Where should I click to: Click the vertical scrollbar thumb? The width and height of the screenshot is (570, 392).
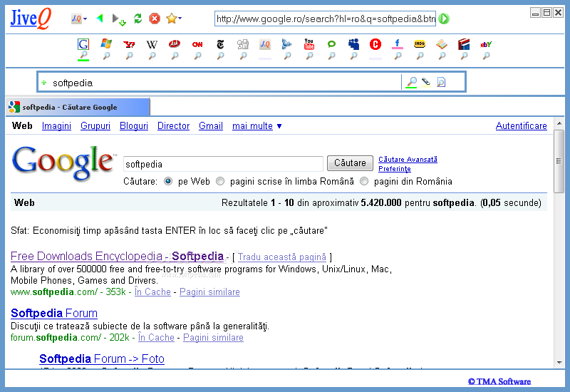point(559,161)
